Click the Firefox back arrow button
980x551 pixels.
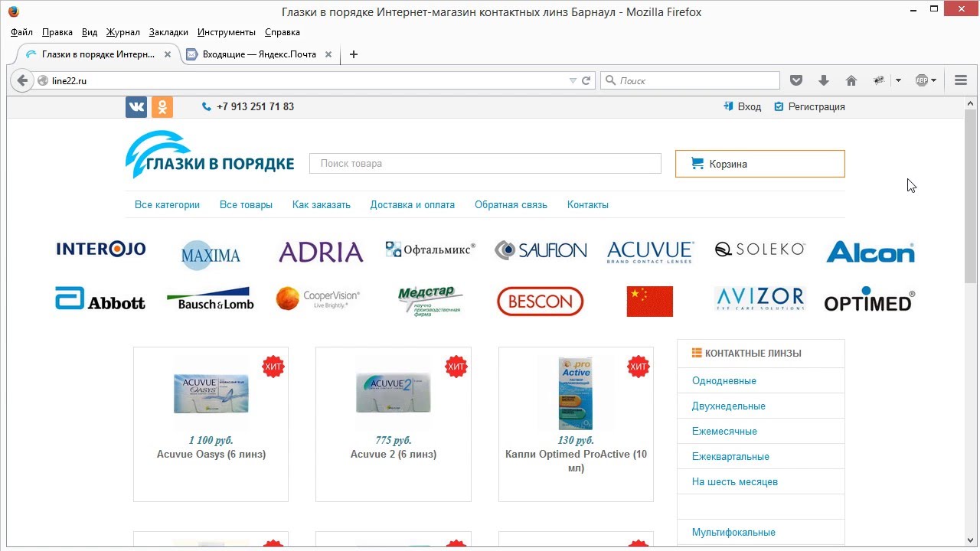pos(22,80)
